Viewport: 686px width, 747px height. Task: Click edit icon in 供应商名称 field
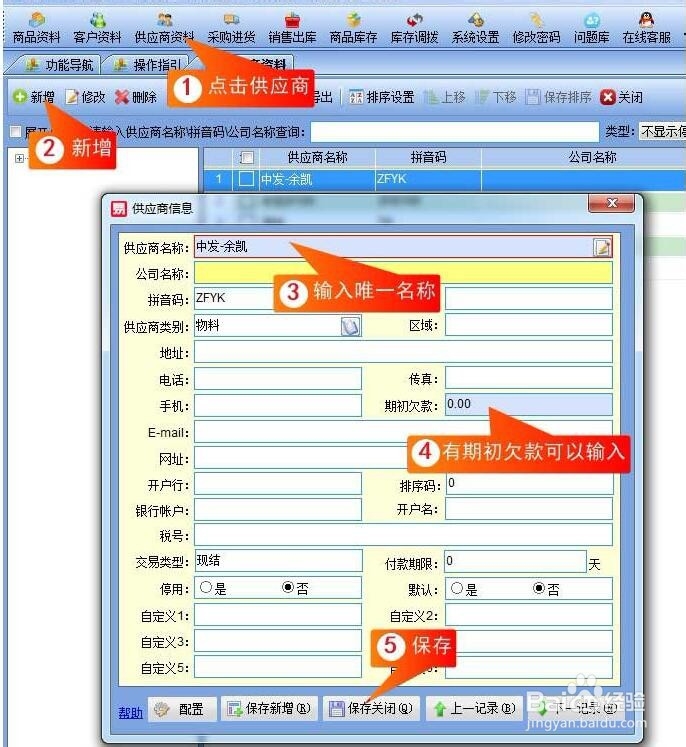[x=602, y=247]
